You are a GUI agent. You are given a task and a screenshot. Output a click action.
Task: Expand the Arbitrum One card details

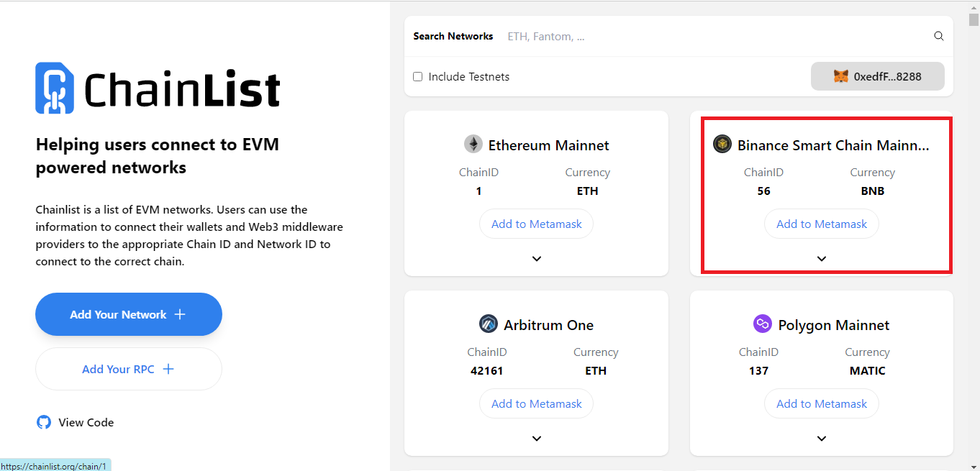coord(537,439)
